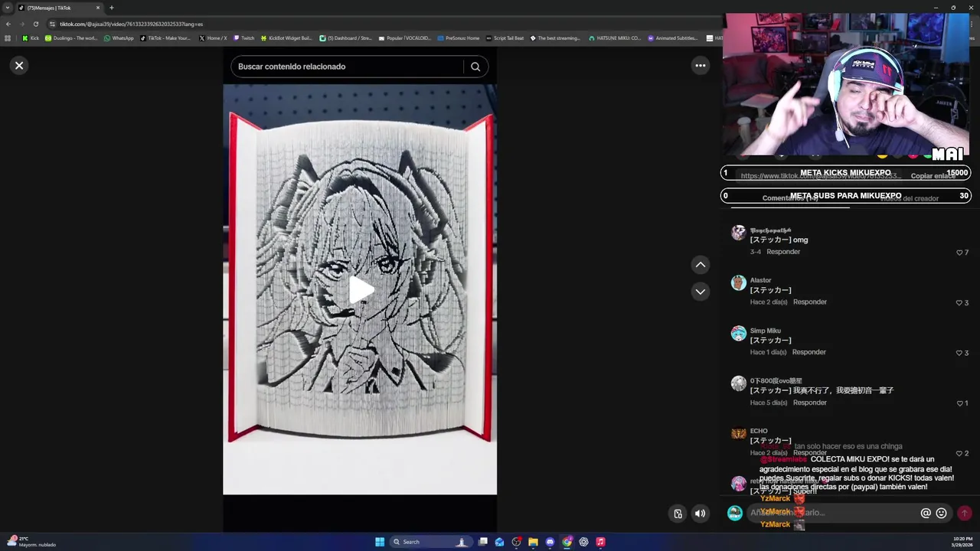Click username 'Simp Miku' in comments
Screen dimensions: 980x551
(765, 331)
